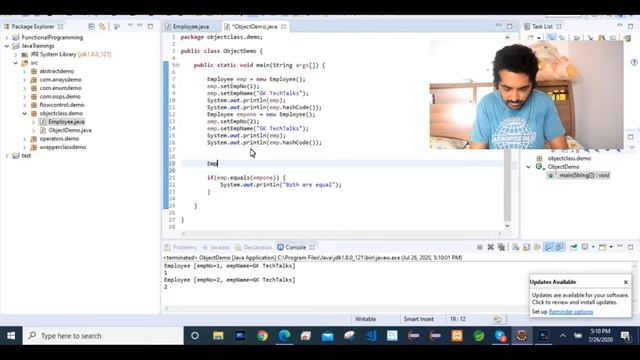Image resolution: width=640 pixels, height=360 pixels.
Task: Click editor line 19 containing Emp
Action: coord(342,163)
